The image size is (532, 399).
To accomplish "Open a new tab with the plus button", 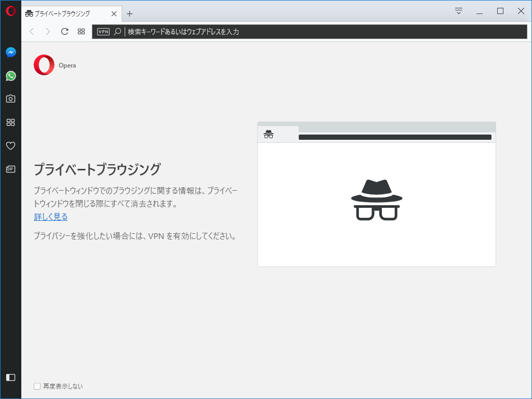I will pyautogui.click(x=129, y=14).
